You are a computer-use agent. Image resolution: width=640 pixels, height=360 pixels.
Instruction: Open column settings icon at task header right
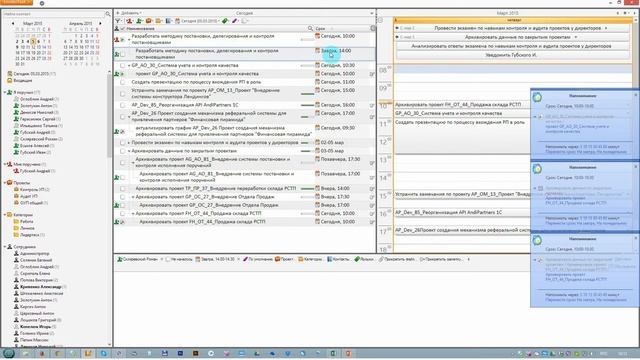coord(373,29)
